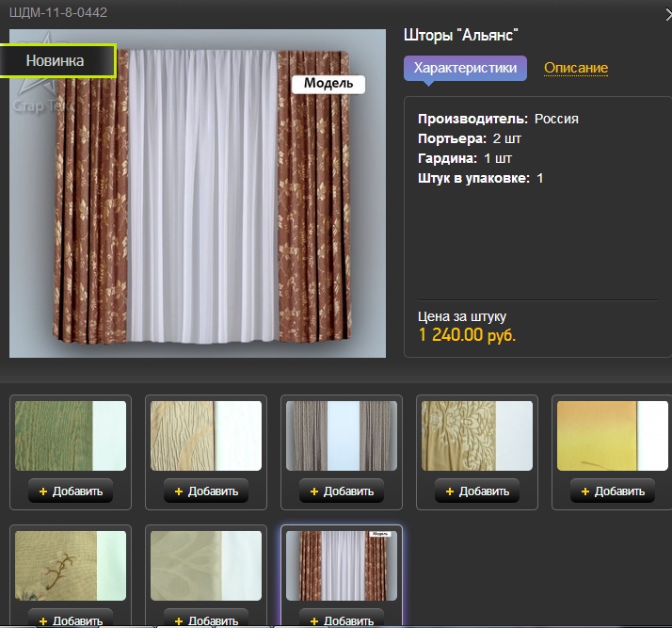Image resolution: width=672 pixels, height=628 pixels.
Task: Select the gray striped curtains thumbnail
Action: [342, 436]
